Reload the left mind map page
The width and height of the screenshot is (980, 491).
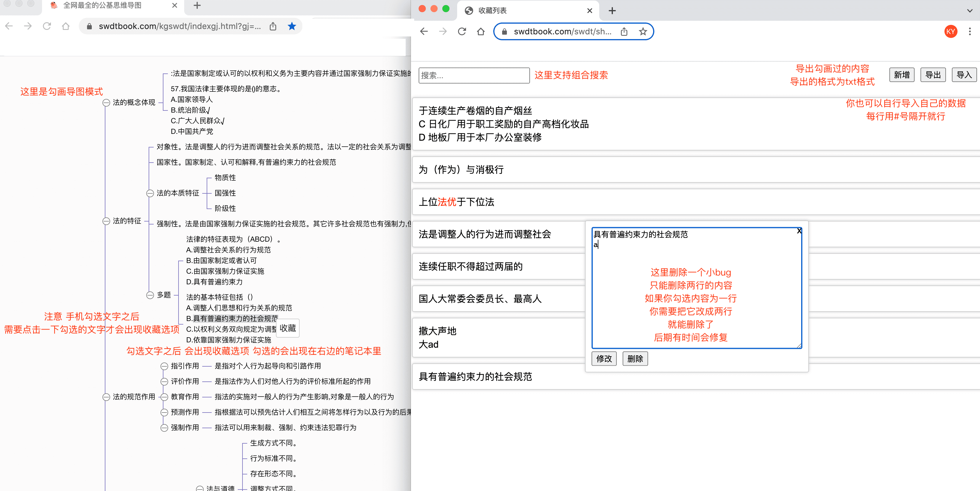(x=47, y=26)
